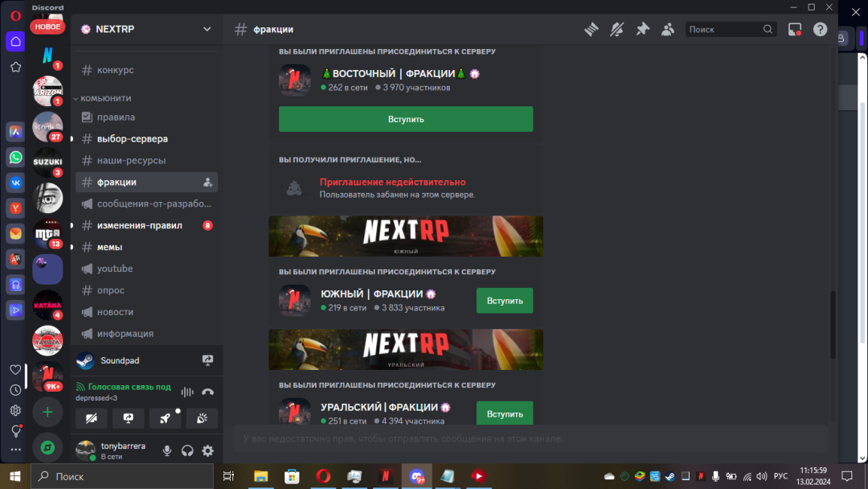Switch keyboard language РУС in tray
Viewport: 868px width, 489px height.
[780, 476]
